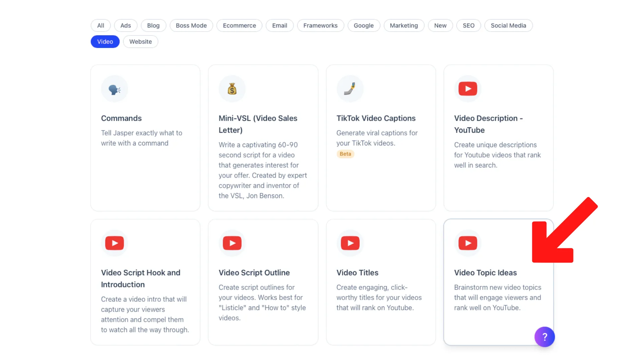Image resolution: width=644 pixels, height=362 pixels.
Task: Click the Commands speaking head icon
Action: pos(114,88)
